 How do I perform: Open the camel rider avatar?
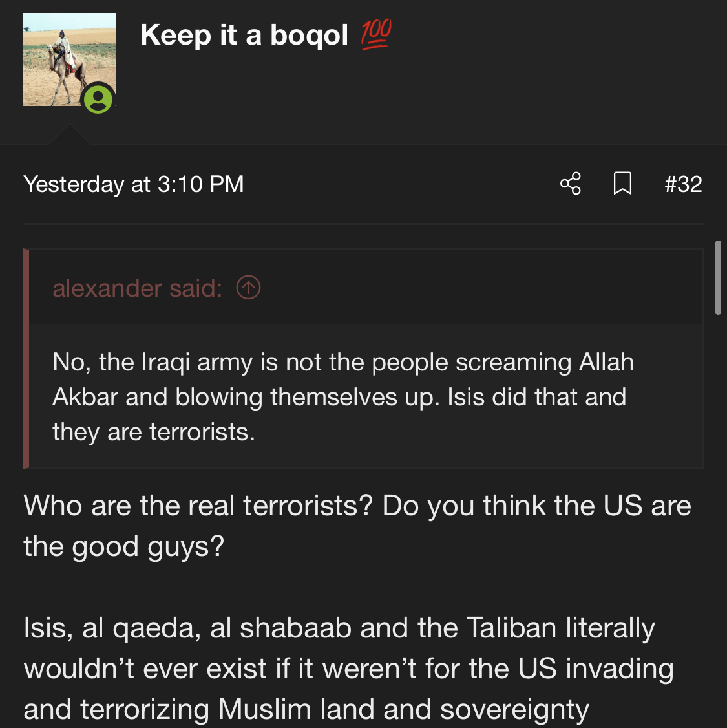[65, 57]
